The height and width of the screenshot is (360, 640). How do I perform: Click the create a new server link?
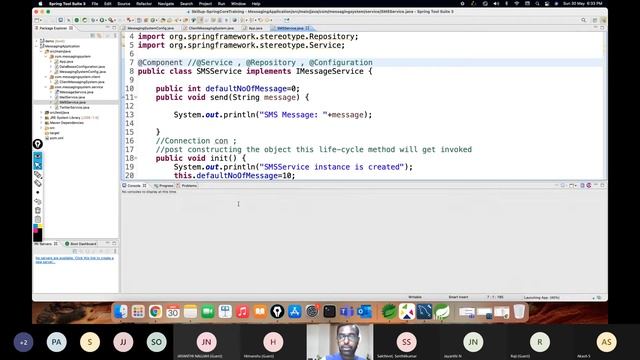pyautogui.click(x=74, y=260)
